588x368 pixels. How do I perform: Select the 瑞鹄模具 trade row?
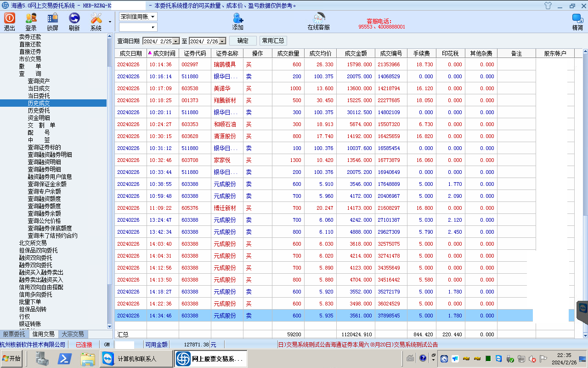[x=225, y=65]
